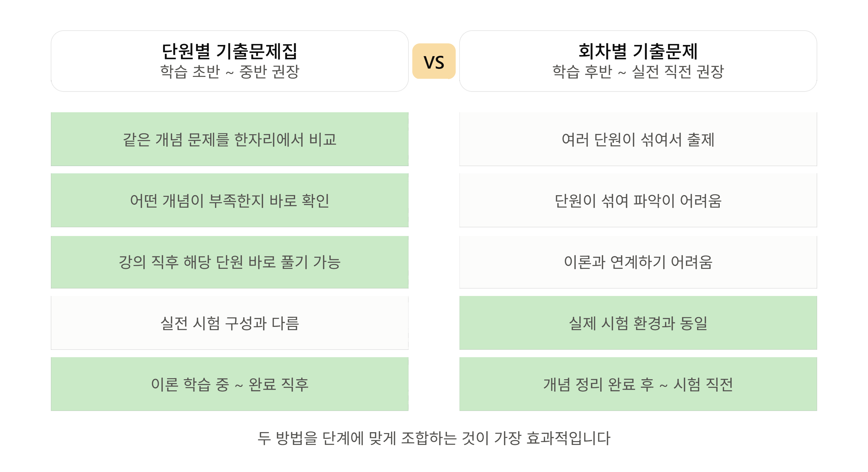The image size is (868, 472).
Task: Click the 회차별 기출문제 title text
Action: coord(638,51)
